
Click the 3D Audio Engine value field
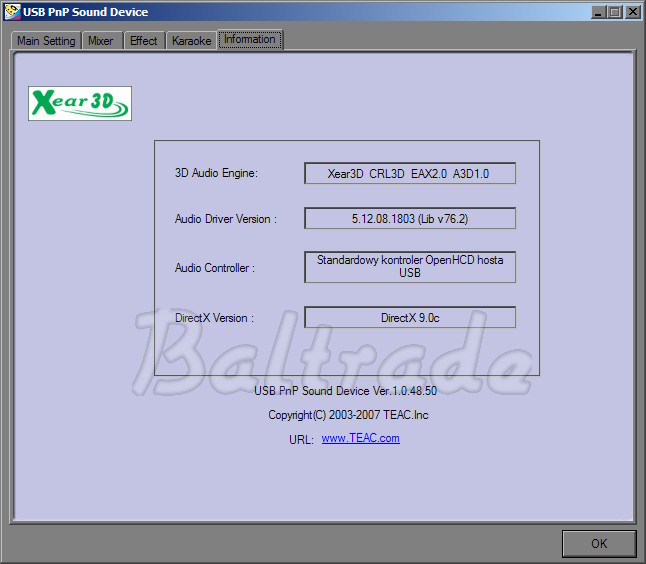click(x=410, y=173)
